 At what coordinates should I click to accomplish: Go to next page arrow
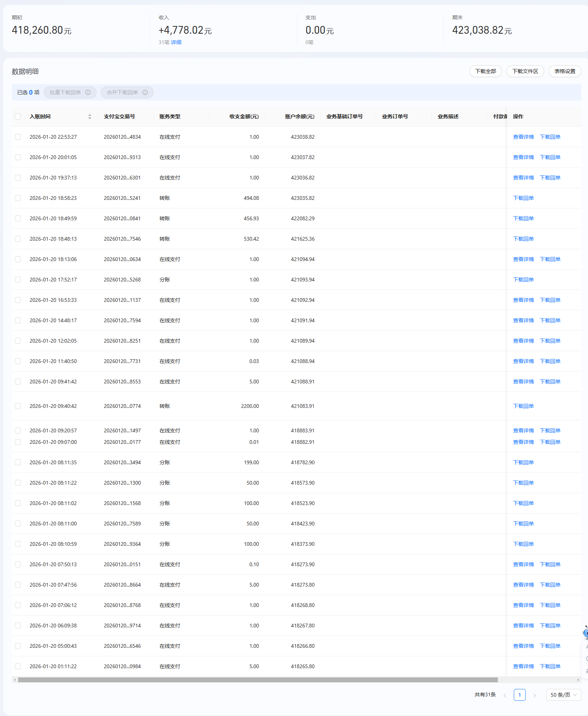[535, 695]
